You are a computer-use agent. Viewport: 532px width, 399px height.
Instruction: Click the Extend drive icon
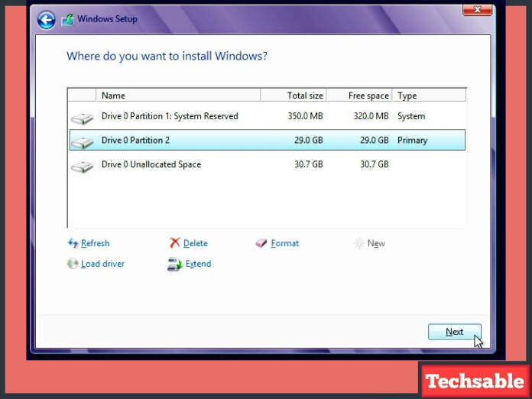click(175, 264)
